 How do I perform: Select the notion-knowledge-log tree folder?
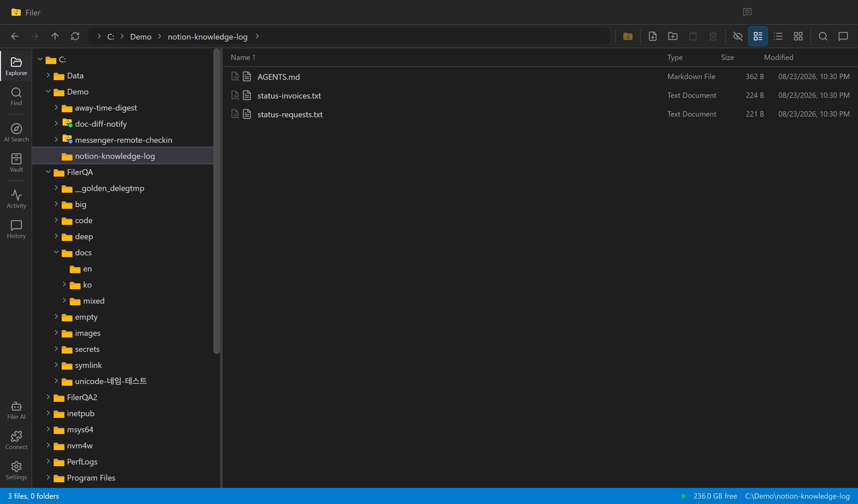click(x=123, y=156)
